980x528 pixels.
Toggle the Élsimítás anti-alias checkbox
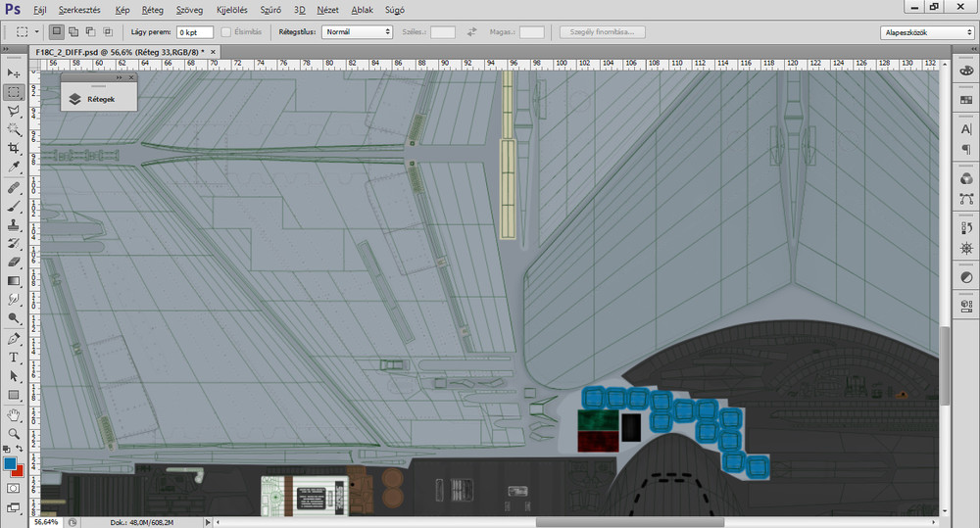point(226,32)
